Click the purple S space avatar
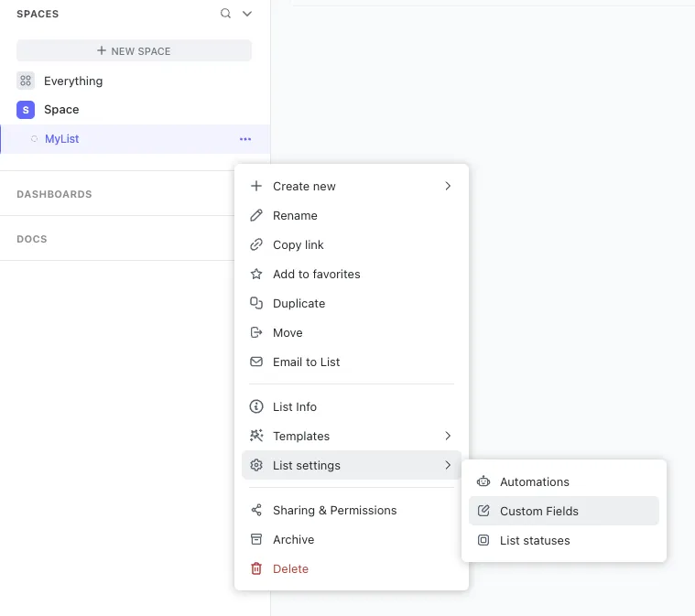 coord(26,110)
